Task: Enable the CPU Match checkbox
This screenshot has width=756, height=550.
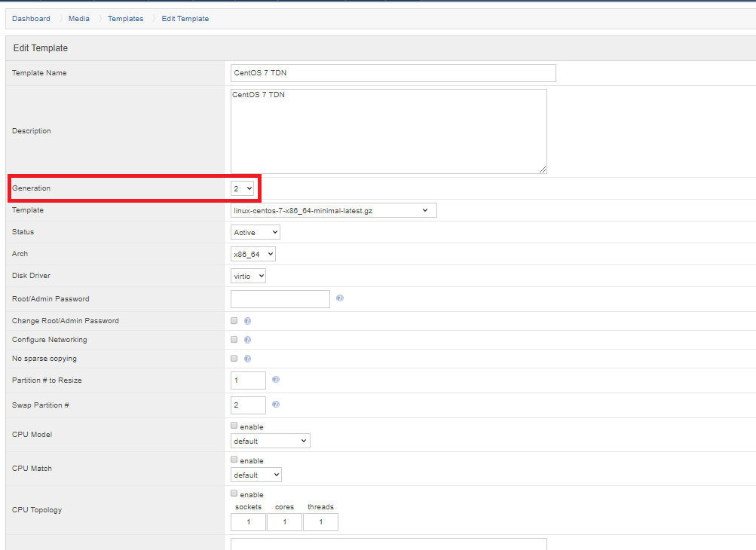Action: click(x=234, y=460)
